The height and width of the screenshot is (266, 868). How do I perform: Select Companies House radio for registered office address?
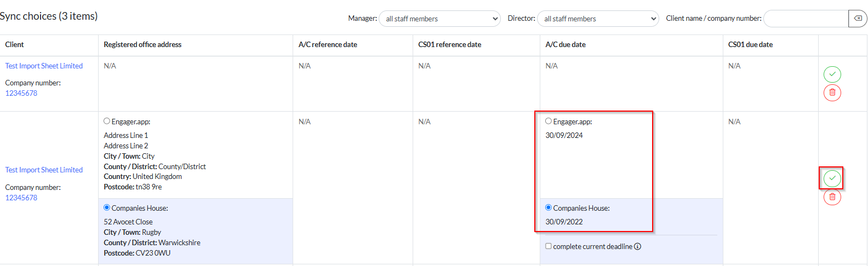[107, 208]
